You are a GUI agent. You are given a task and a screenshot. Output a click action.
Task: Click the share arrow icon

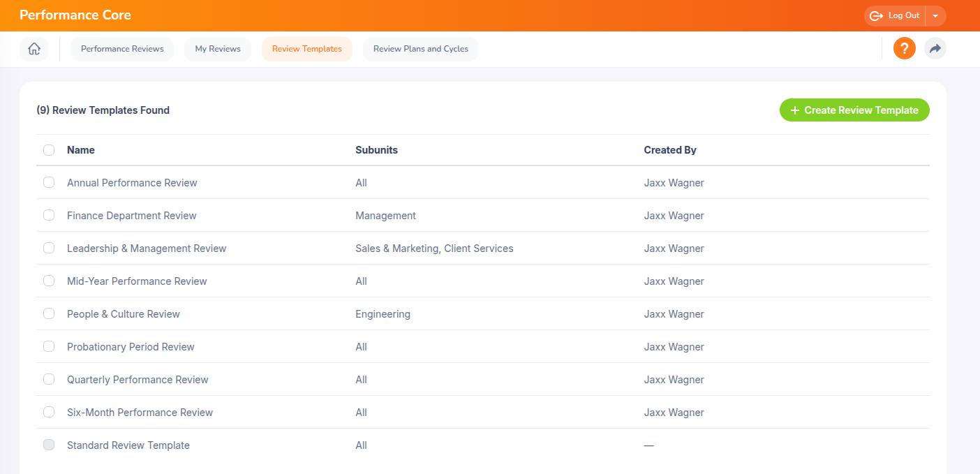click(x=935, y=49)
